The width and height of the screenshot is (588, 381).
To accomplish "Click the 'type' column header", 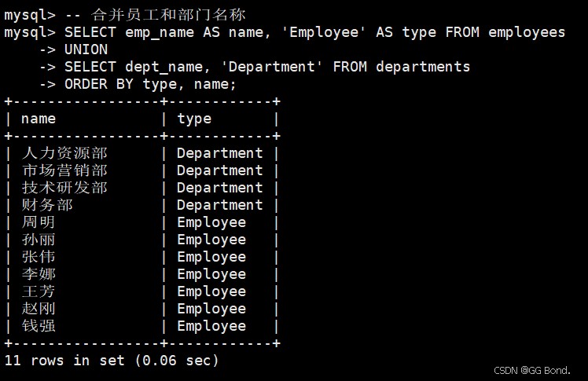I will (194, 119).
